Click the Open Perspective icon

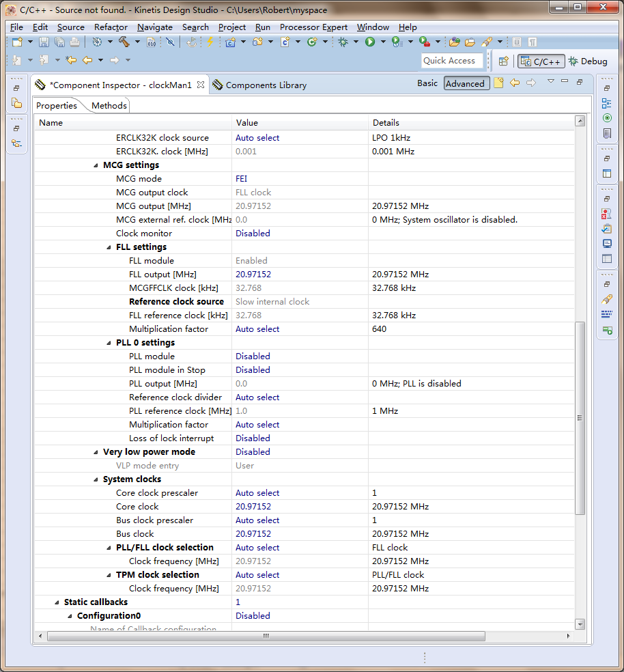pyautogui.click(x=504, y=61)
